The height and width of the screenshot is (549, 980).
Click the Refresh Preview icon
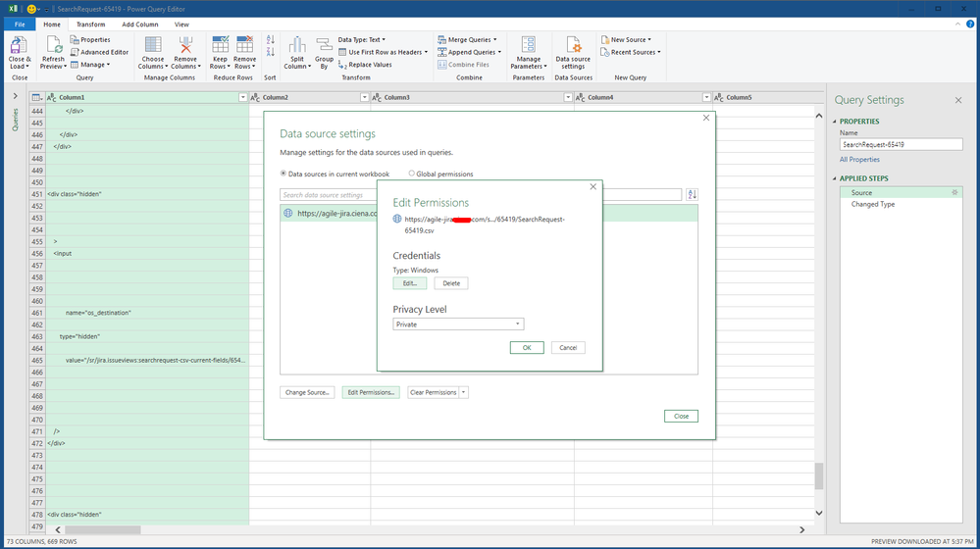53,53
